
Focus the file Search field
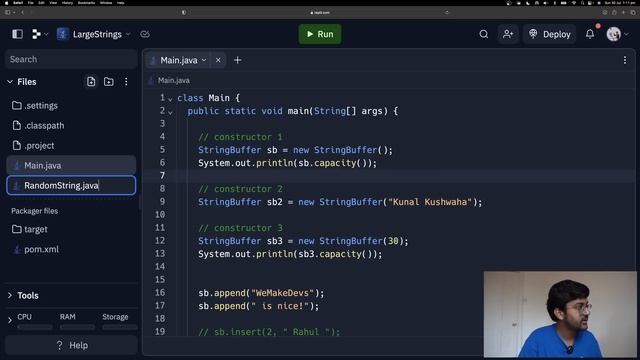(71, 60)
